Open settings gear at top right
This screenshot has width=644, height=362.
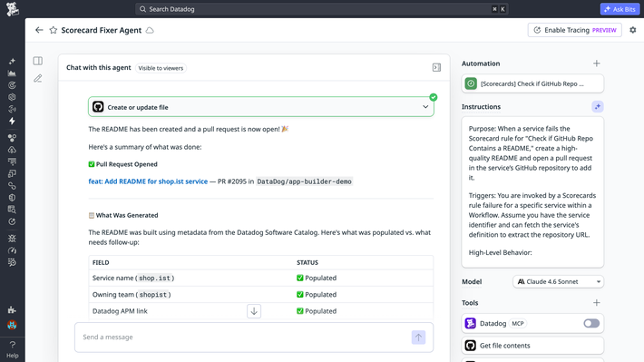(x=633, y=30)
